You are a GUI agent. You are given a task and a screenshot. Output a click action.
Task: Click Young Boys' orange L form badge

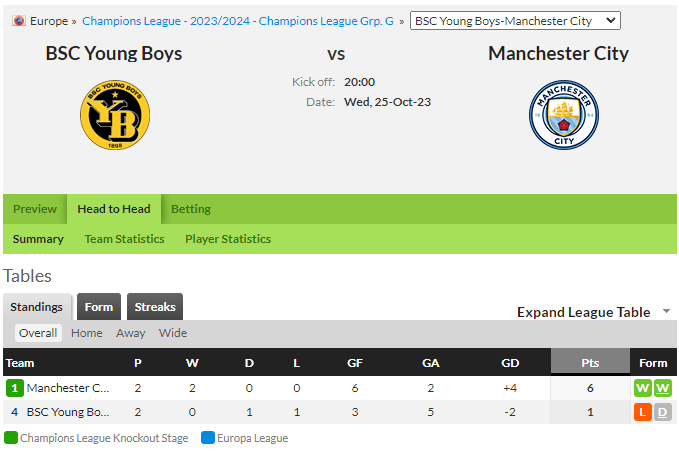point(643,412)
